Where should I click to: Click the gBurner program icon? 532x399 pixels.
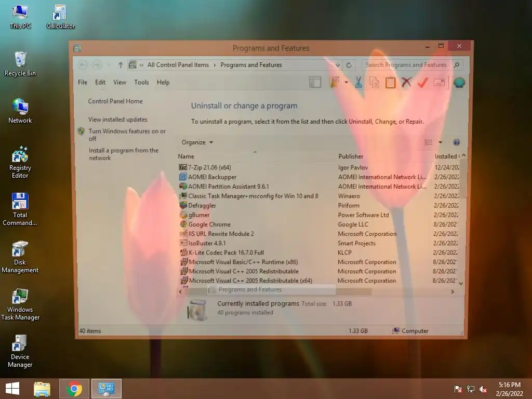pyautogui.click(x=183, y=215)
